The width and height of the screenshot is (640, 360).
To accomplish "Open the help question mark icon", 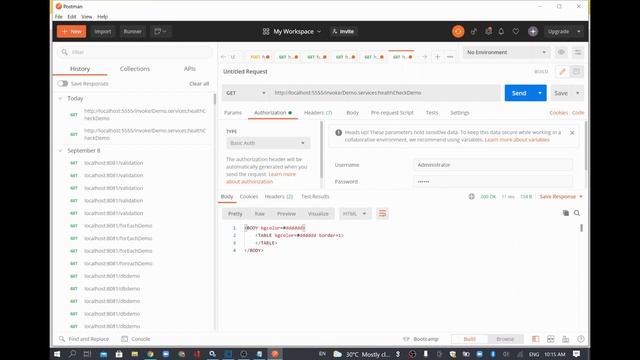I will pyautogui.click(x=581, y=339).
